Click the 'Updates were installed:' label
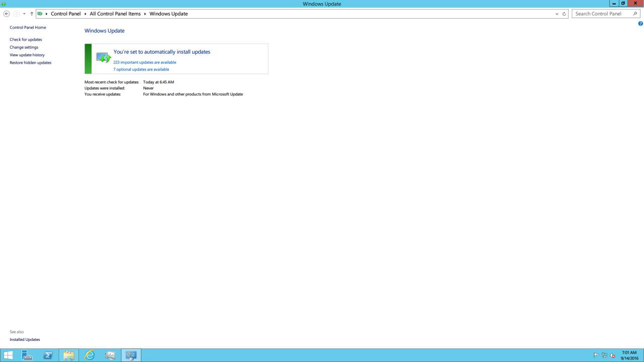This screenshot has width=644, height=362. [x=105, y=88]
